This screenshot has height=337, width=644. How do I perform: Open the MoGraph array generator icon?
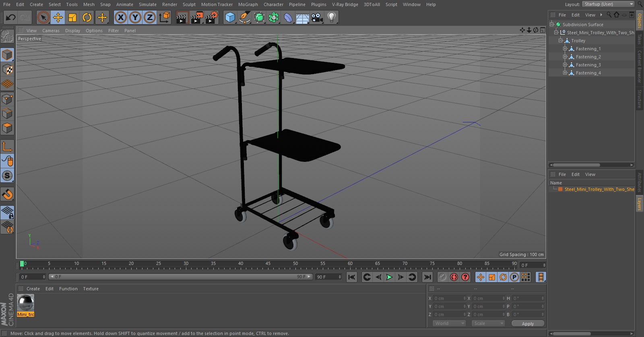pos(274,17)
